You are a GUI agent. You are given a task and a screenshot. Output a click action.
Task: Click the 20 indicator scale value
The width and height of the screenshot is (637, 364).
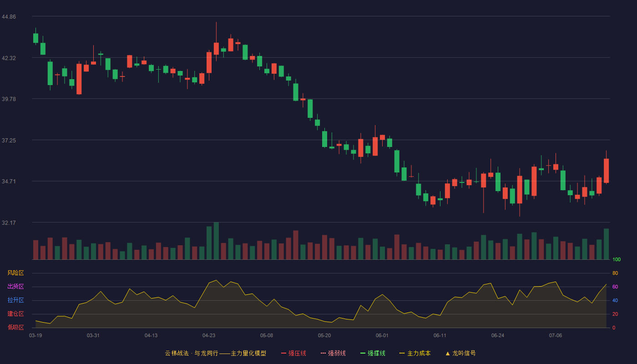tap(615, 314)
